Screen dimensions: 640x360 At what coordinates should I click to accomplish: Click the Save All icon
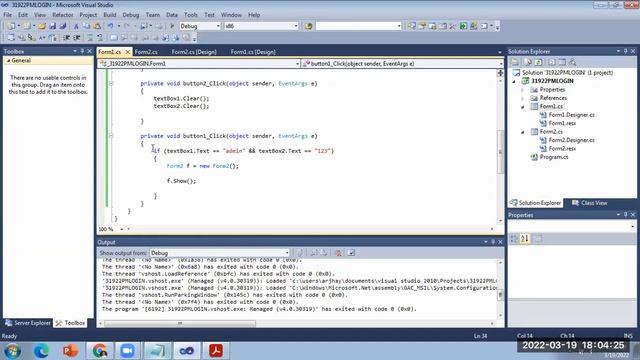[x=63, y=26]
